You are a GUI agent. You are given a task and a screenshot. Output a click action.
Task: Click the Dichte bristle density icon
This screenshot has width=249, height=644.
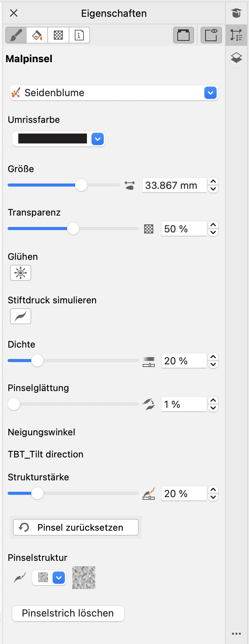(x=149, y=361)
